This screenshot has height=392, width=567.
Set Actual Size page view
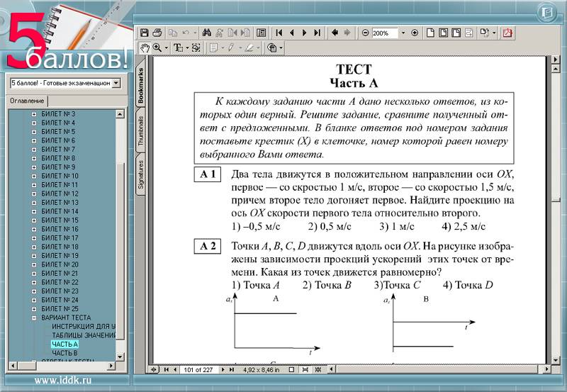pos(430,33)
